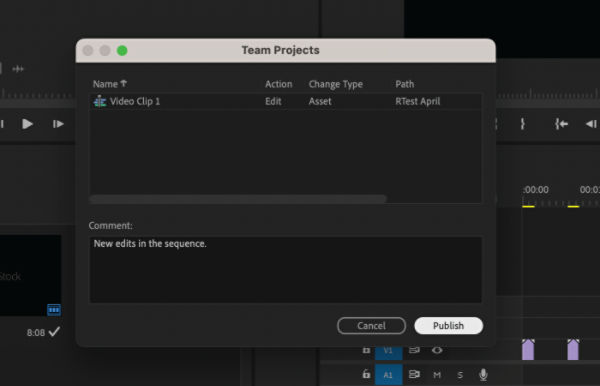600x386 pixels.
Task: Click the Action column header
Action: pyautogui.click(x=279, y=84)
